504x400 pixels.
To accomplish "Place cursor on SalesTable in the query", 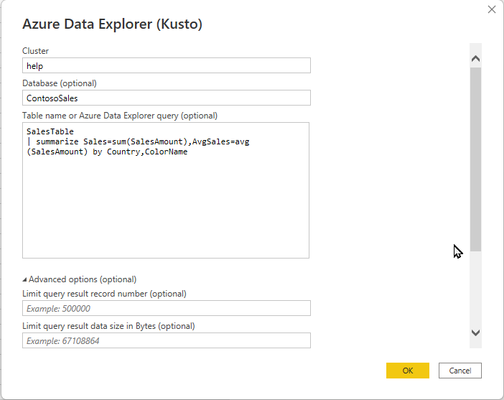I will pos(50,131).
